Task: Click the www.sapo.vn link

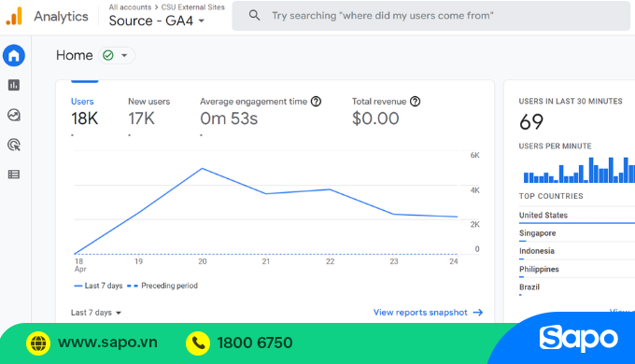Action: [x=107, y=343]
